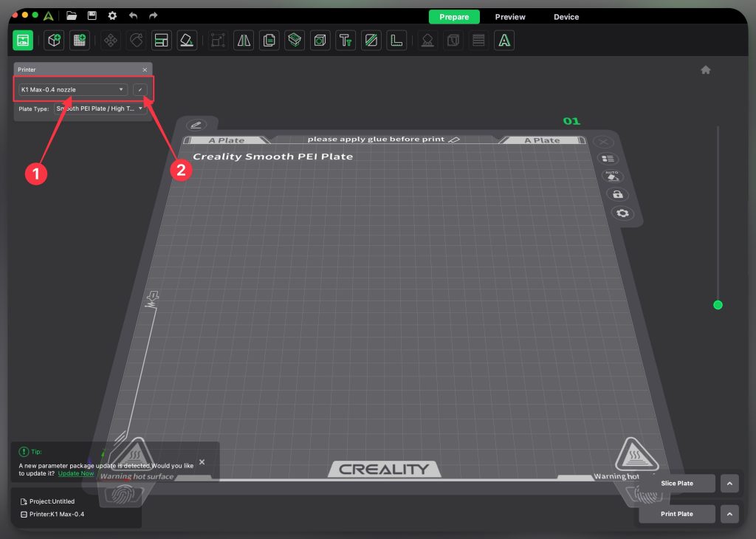Click the Slice Plate button

click(677, 484)
